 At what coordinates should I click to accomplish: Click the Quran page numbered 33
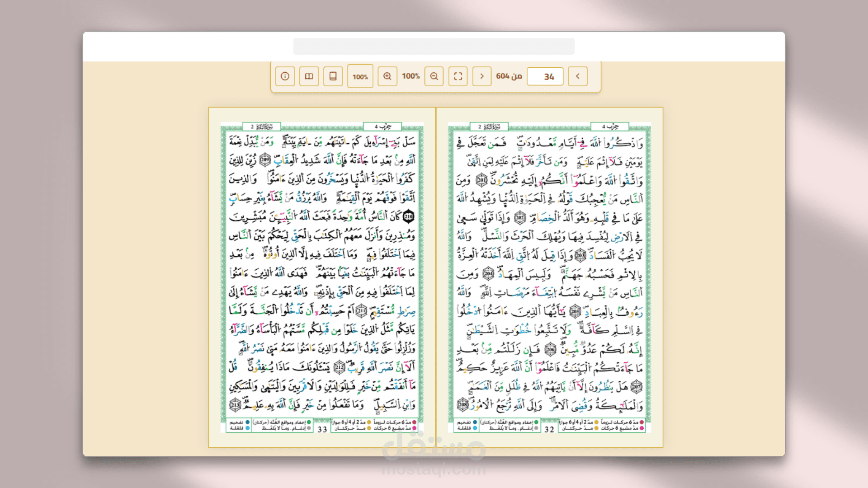point(322,277)
